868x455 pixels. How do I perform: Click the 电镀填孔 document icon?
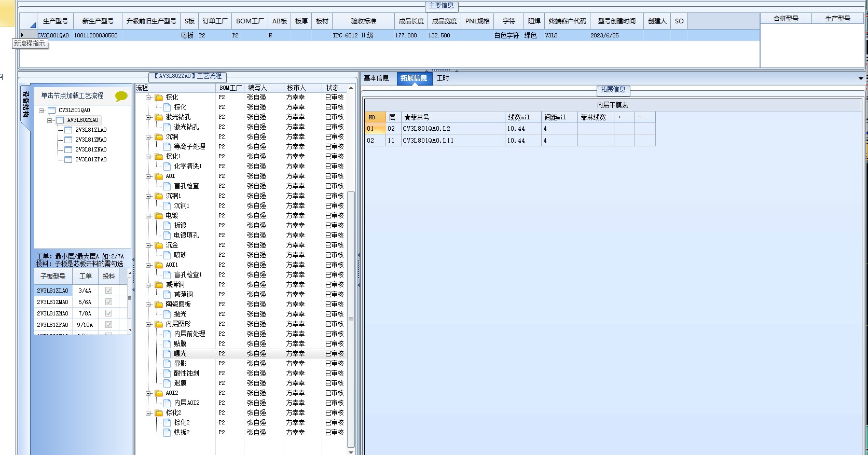point(167,236)
